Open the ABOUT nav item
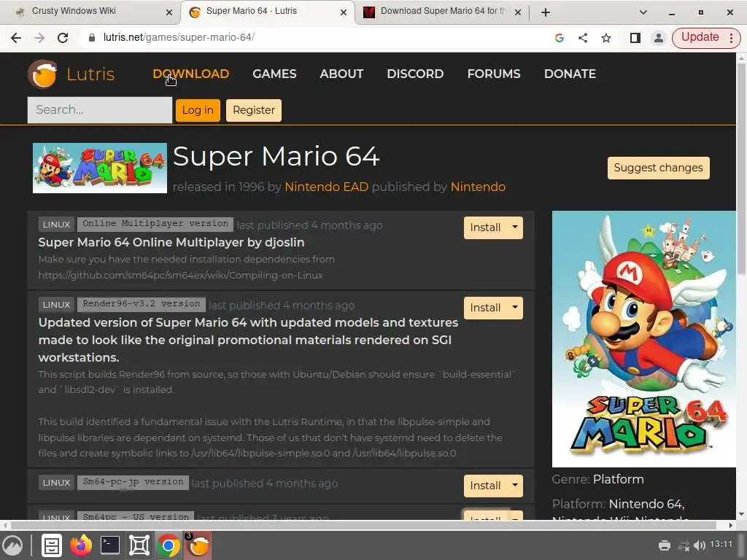The width and height of the screenshot is (747, 560). tap(341, 74)
